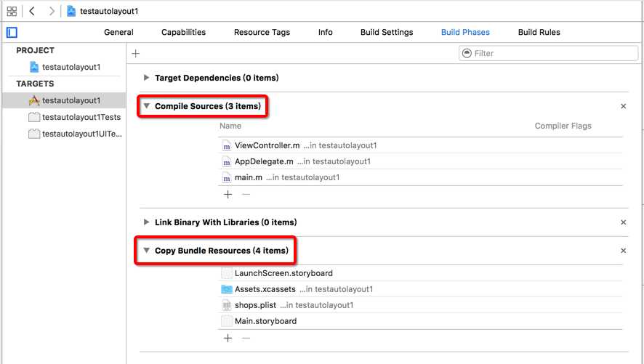Go back with the left chevron
The image size is (644, 364).
pyautogui.click(x=32, y=11)
